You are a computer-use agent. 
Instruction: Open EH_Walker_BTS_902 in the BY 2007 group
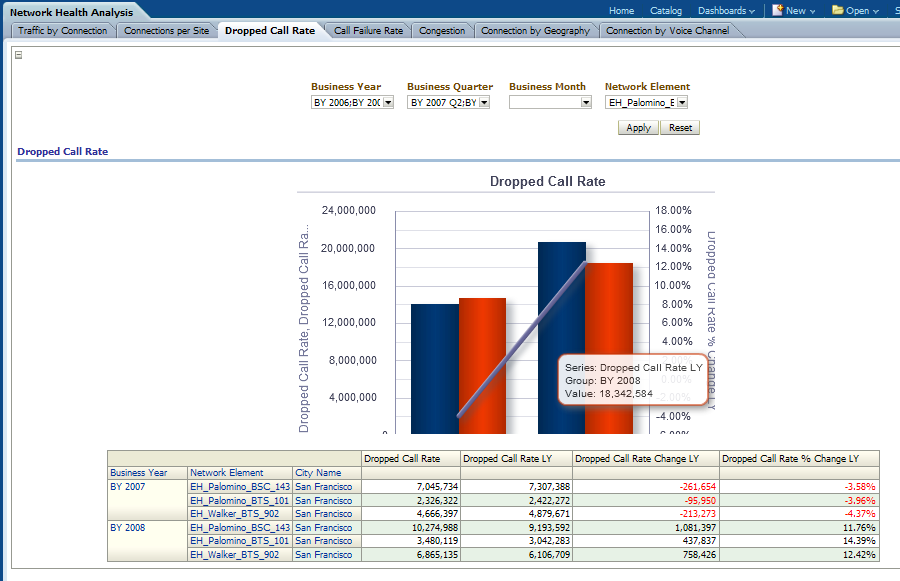(234, 513)
